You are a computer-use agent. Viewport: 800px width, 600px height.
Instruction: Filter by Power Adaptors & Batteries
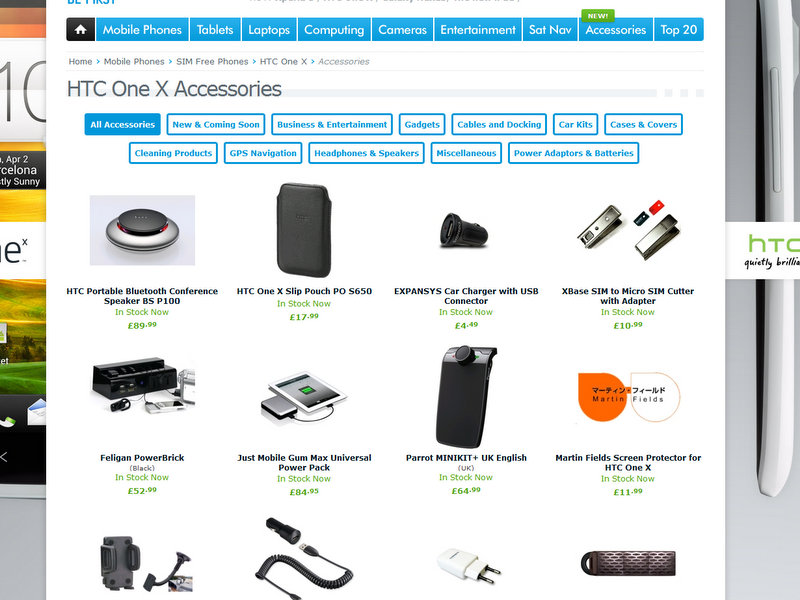pyautogui.click(x=573, y=153)
